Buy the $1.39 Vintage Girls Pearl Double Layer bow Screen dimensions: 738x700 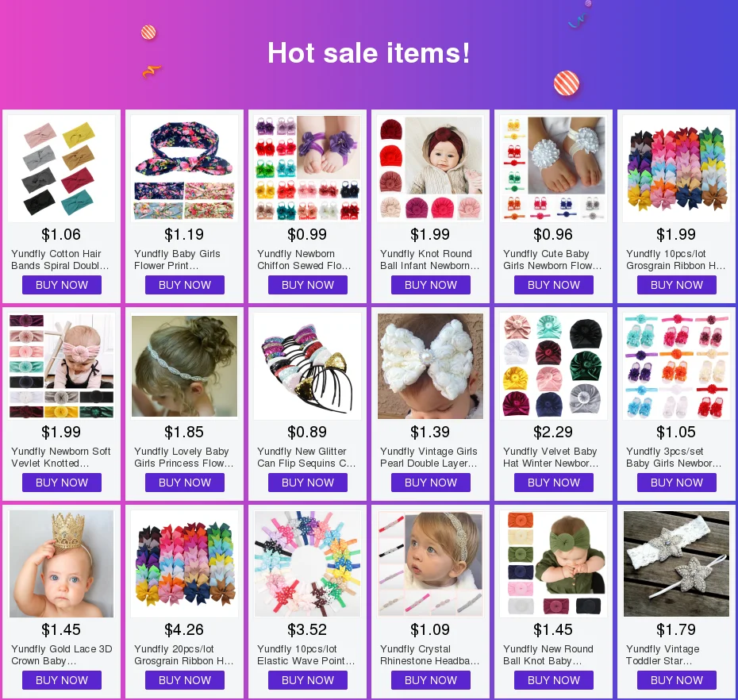431,483
